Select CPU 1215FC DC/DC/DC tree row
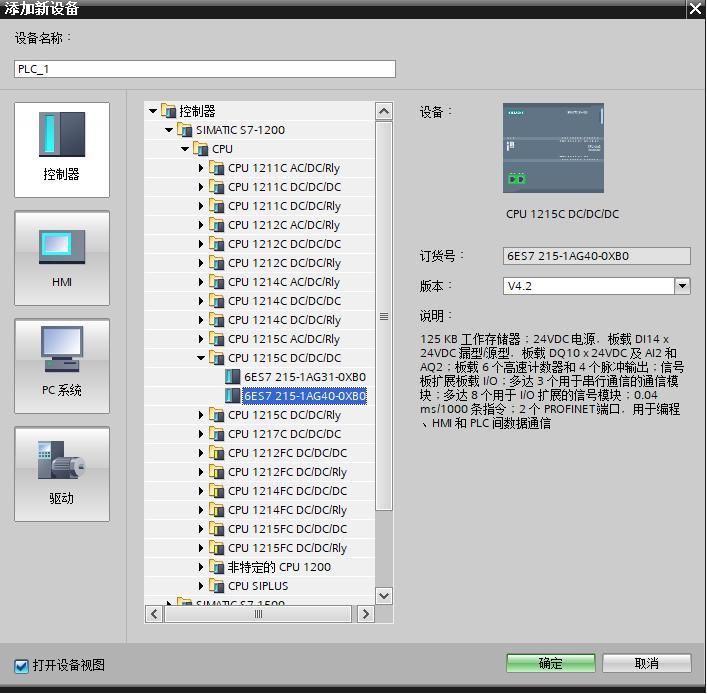The width and height of the screenshot is (707, 694). click(259, 529)
